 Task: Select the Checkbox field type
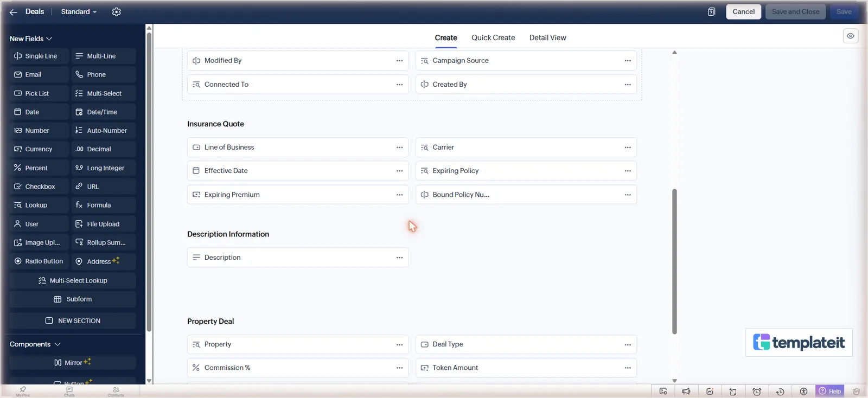(x=39, y=187)
